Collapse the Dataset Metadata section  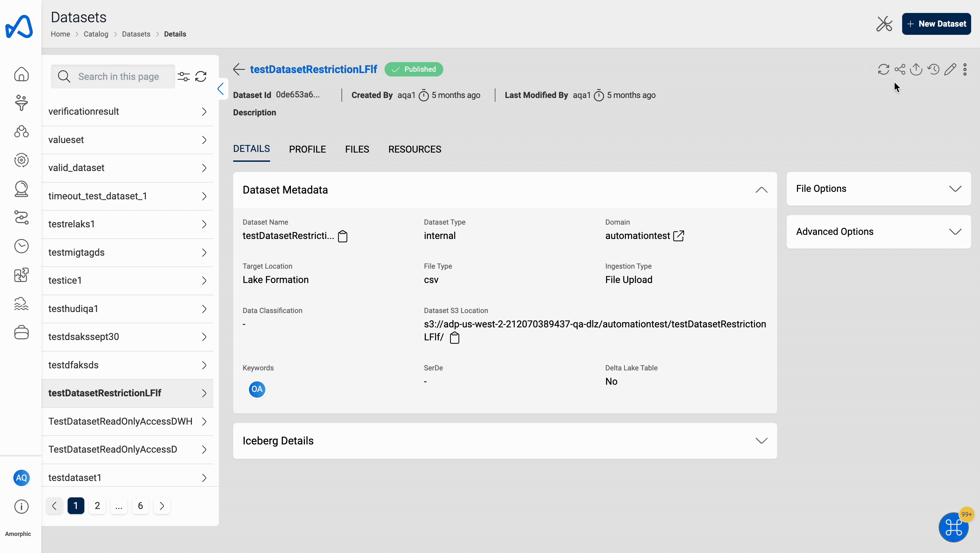[761, 190]
